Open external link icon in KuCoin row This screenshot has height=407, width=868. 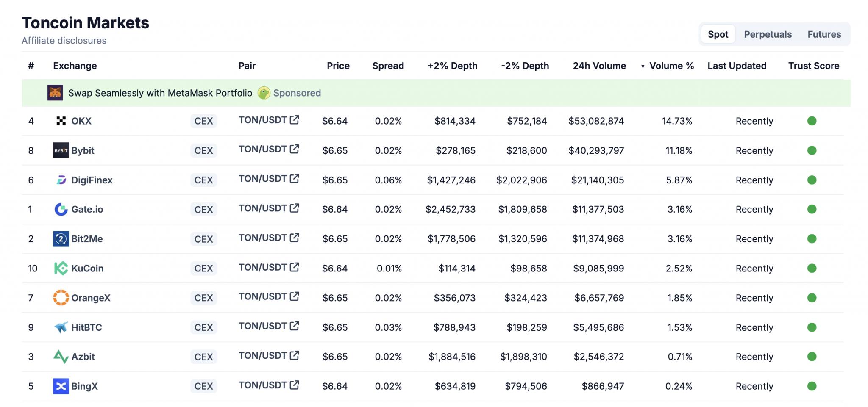pyautogui.click(x=295, y=267)
